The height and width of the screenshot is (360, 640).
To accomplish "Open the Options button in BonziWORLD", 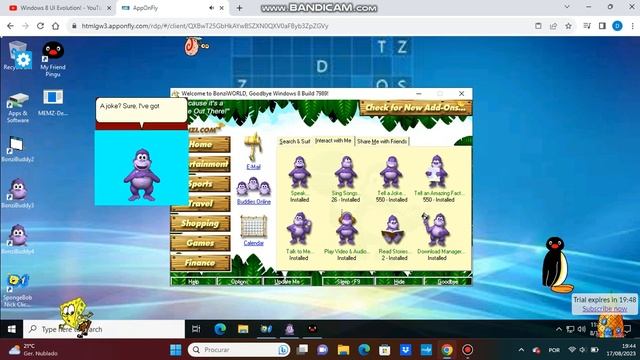I will [240, 282].
